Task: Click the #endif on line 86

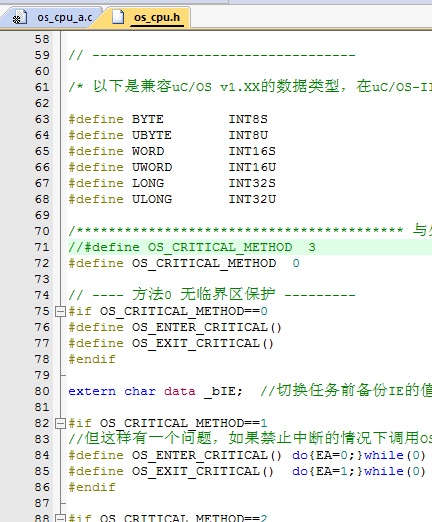Action: tap(92, 487)
